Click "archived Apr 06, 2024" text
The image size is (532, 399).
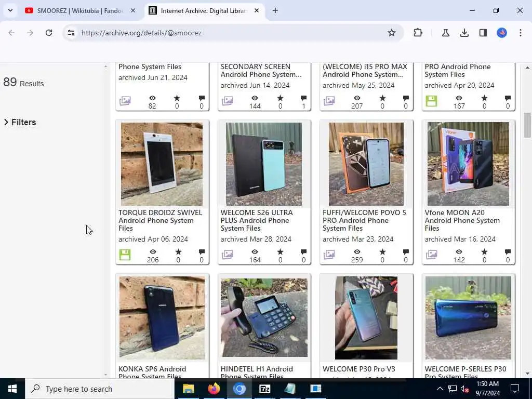pos(153,239)
